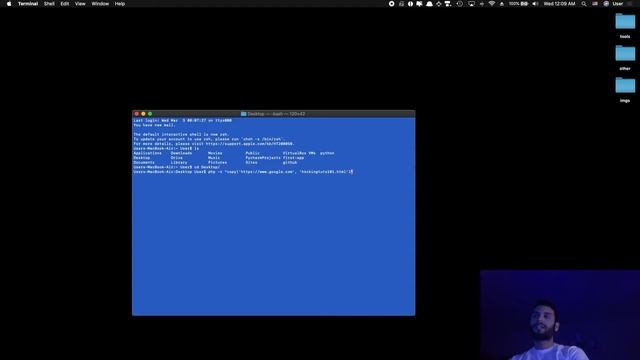Click the folder proxy icon in Terminal title
Image resolution: width=640 pixels, height=360 pixels.
243,114
